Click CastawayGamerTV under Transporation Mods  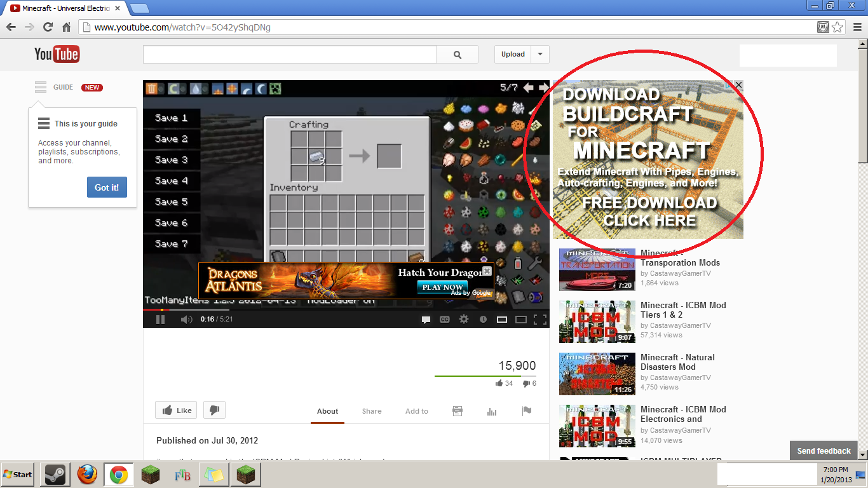click(x=680, y=273)
